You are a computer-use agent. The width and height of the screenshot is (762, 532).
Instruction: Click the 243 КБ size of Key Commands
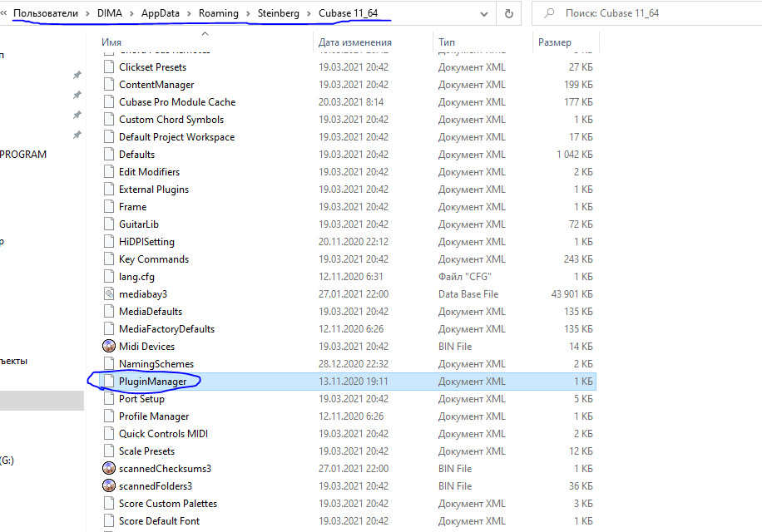pos(578,259)
